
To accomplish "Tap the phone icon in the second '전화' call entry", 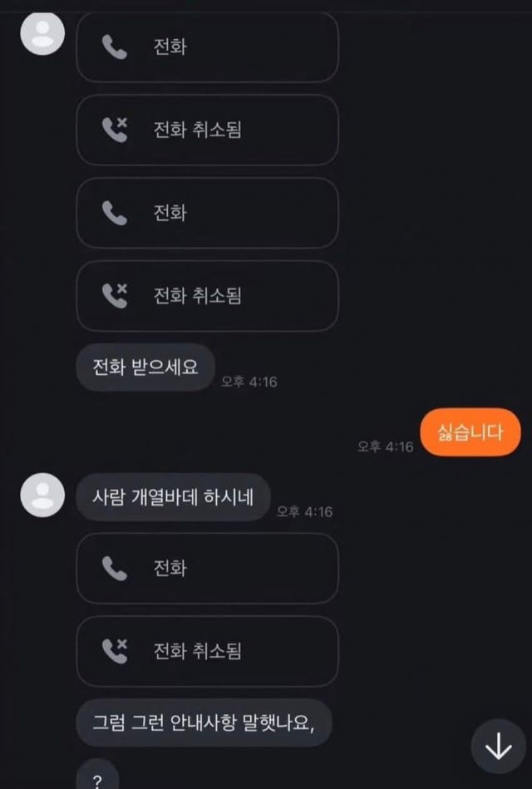I will pyautogui.click(x=115, y=213).
